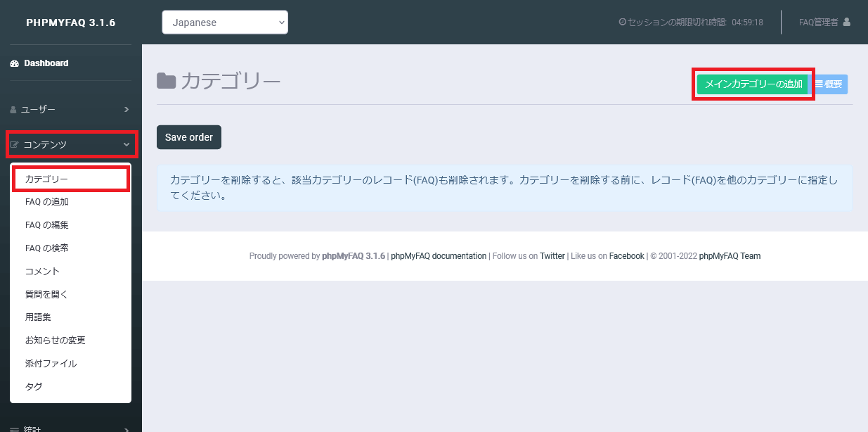
Task: Click the edit icon beside コンテンツ
Action: [x=14, y=145]
